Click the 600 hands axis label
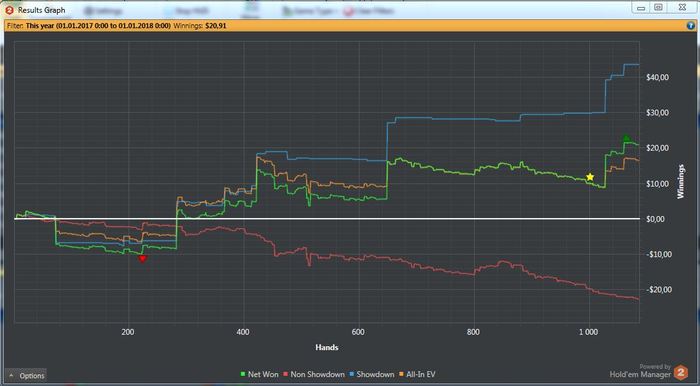This screenshot has height=386, width=700. coord(358,332)
